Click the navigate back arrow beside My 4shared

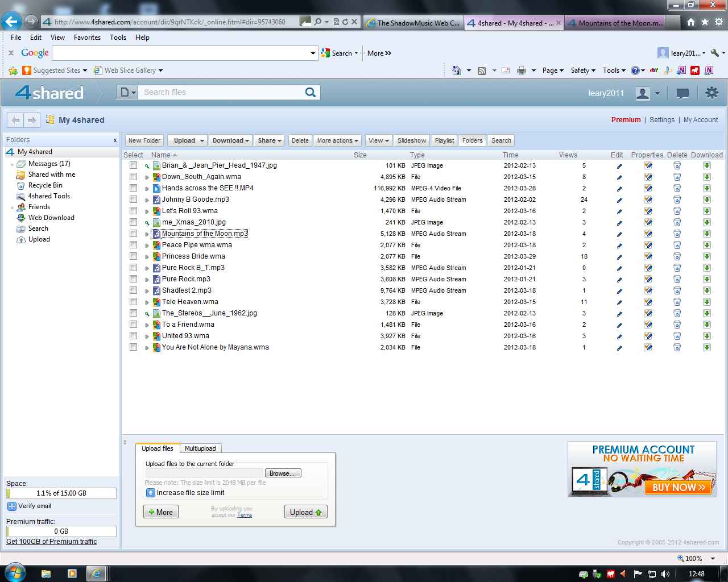[16, 120]
